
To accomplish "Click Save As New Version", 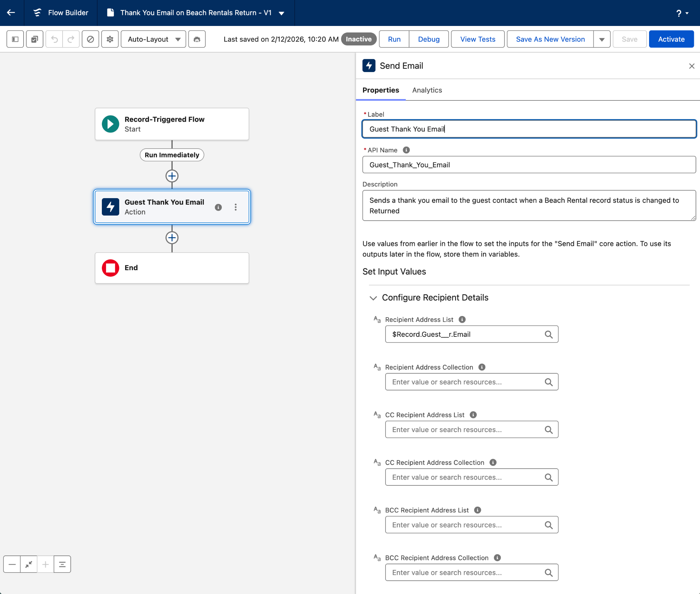I will coord(550,39).
